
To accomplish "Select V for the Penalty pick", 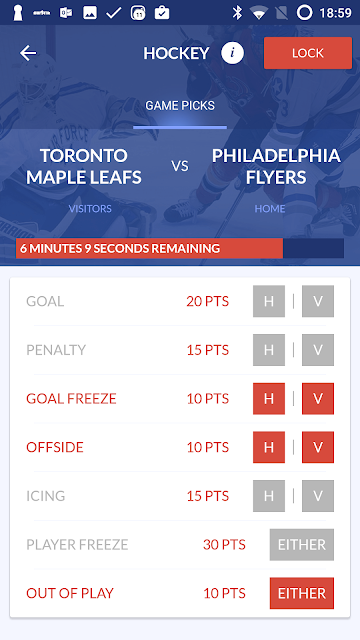I will (x=318, y=350).
